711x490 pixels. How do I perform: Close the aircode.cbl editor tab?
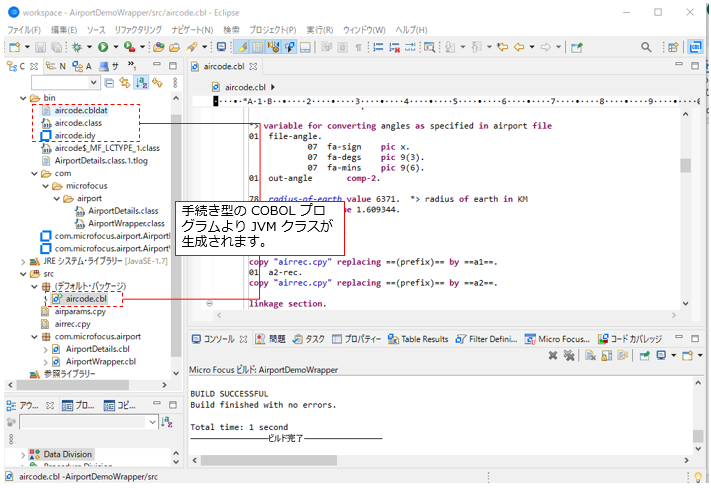click(x=253, y=67)
